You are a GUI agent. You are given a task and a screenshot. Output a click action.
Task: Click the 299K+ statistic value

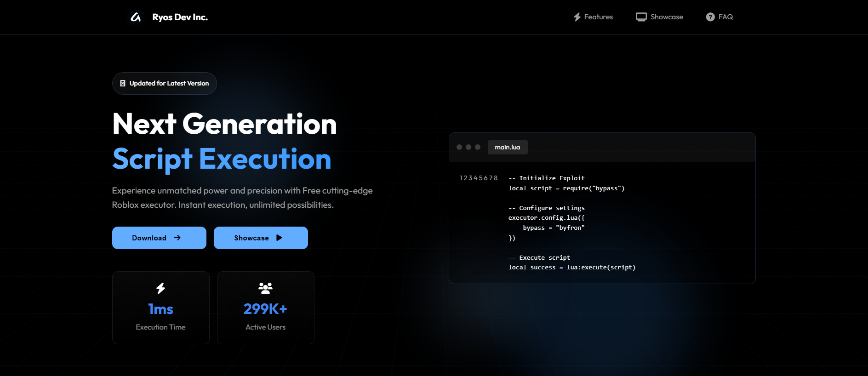(x=265, y=309)
